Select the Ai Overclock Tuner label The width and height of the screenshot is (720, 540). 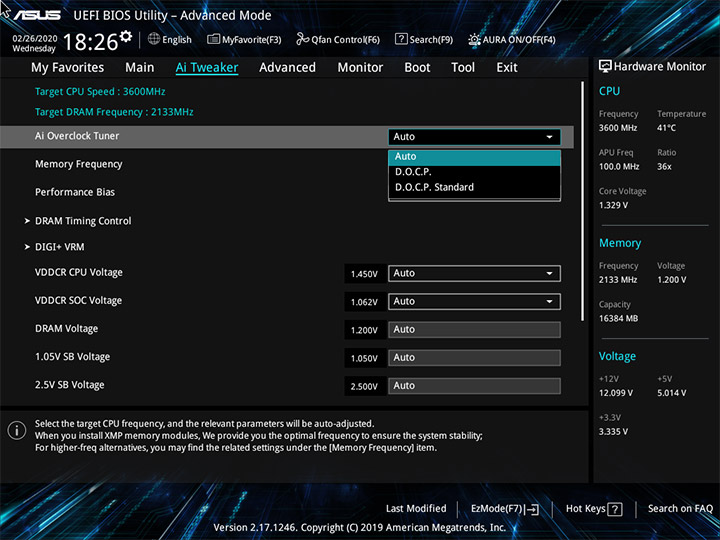pyautogui.click(x=77, y=136)
